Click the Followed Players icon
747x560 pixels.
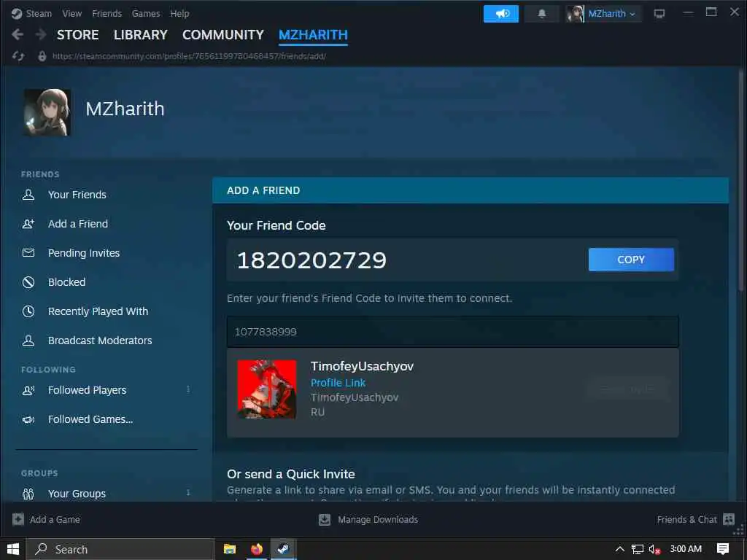click(x=28, y=390)
